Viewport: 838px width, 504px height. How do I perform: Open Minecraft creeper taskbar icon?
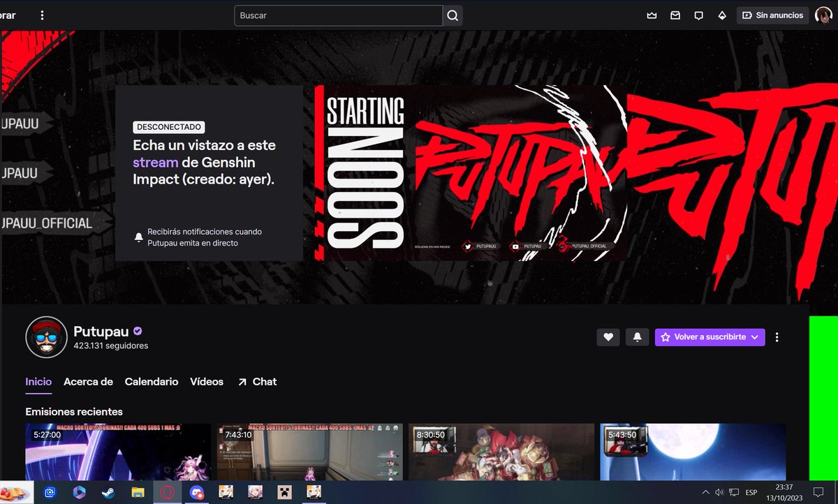284,492
